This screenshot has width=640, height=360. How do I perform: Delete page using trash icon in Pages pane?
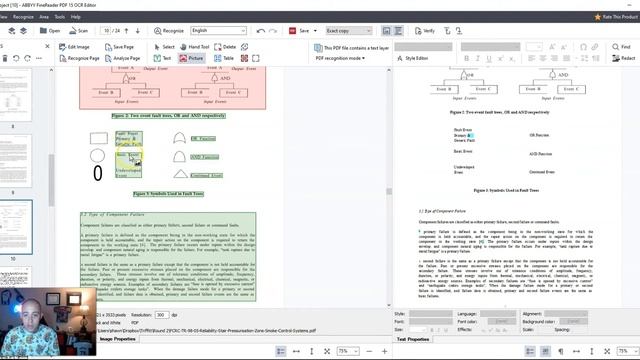(x=5, y=58)
